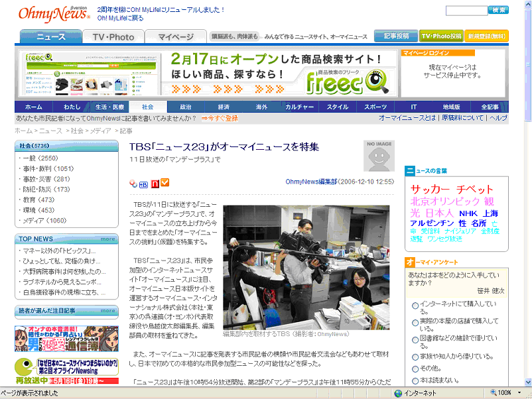532x399 pixels.
Task: Open the 環境 (453) category
Action: [38, 210]
